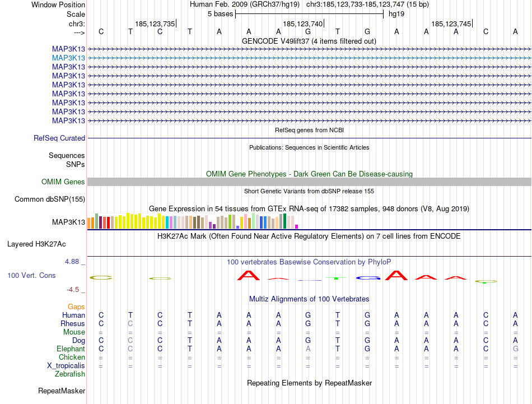Click the 4.88 PhyloP upper limit value

pos(72,262)
